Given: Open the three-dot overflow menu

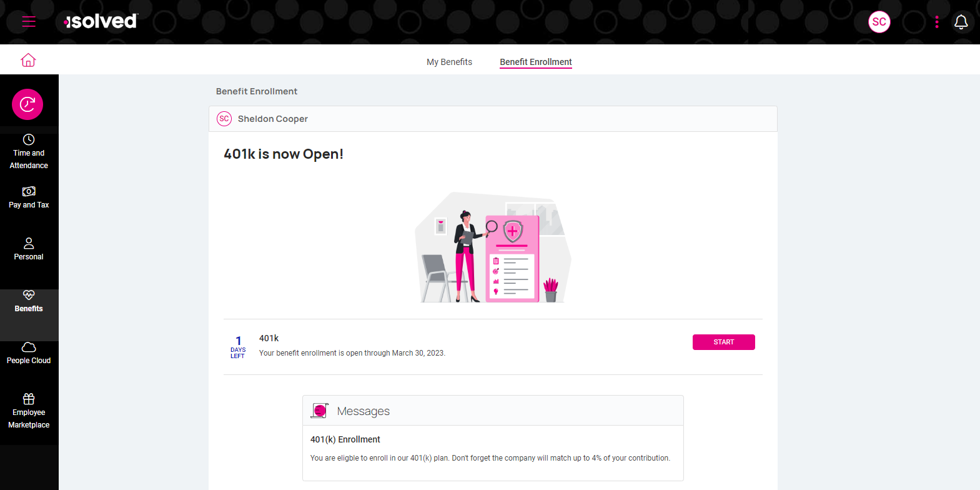Looking at the screenshot, I should (x=937, y=22).
